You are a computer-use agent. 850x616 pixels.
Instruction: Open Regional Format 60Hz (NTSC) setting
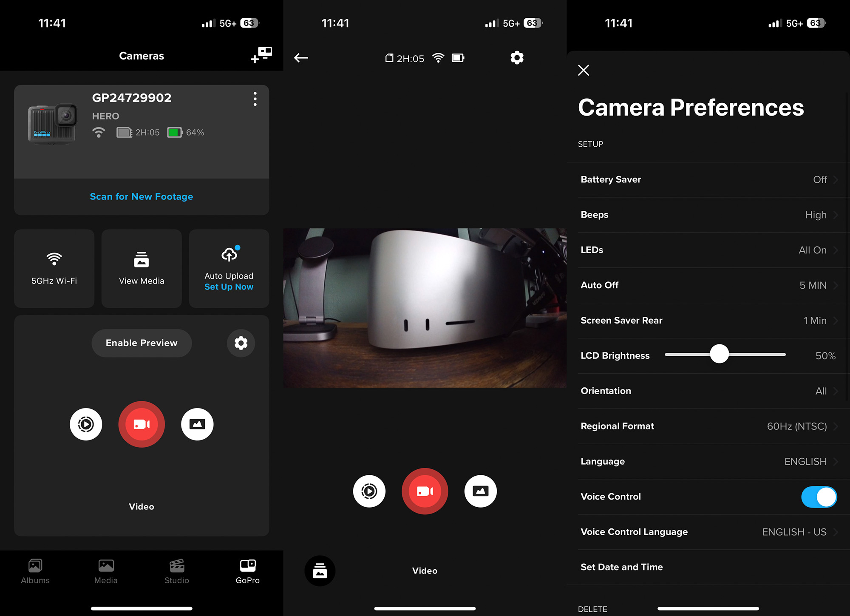[708, 426]
